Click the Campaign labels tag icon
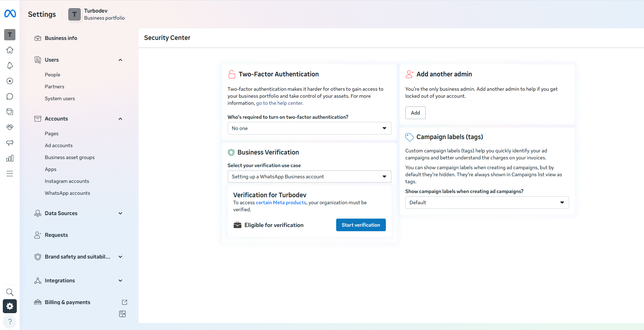Viewport: 644px width, 330px height. click(409, 137)
